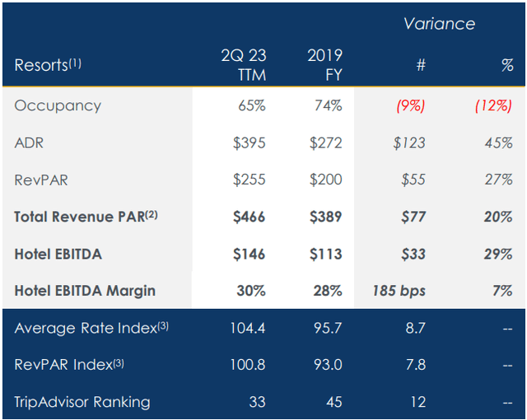The height and width of the screenshot is (420, 527).
Task: Select the EBITDA Margin value 28%
Action: (328, 291)
